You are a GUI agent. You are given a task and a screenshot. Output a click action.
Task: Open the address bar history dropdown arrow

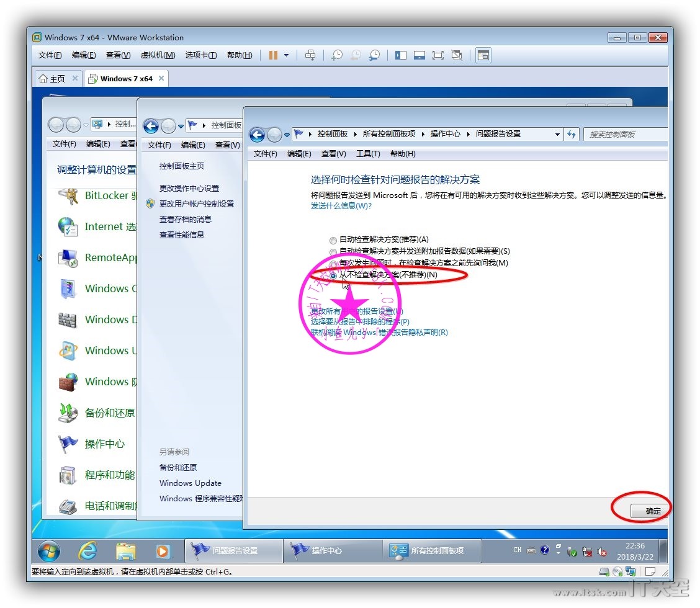point(557,134)
